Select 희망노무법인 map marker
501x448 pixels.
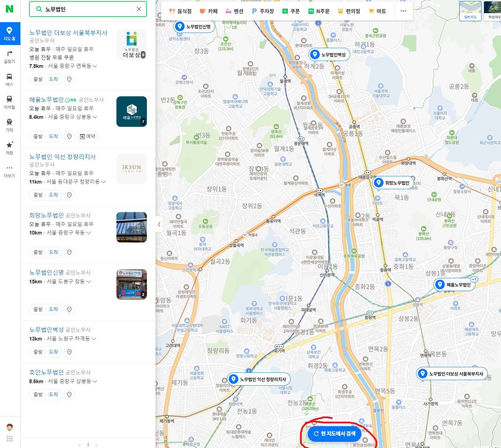pyautogui.click(x=393, y=183)
